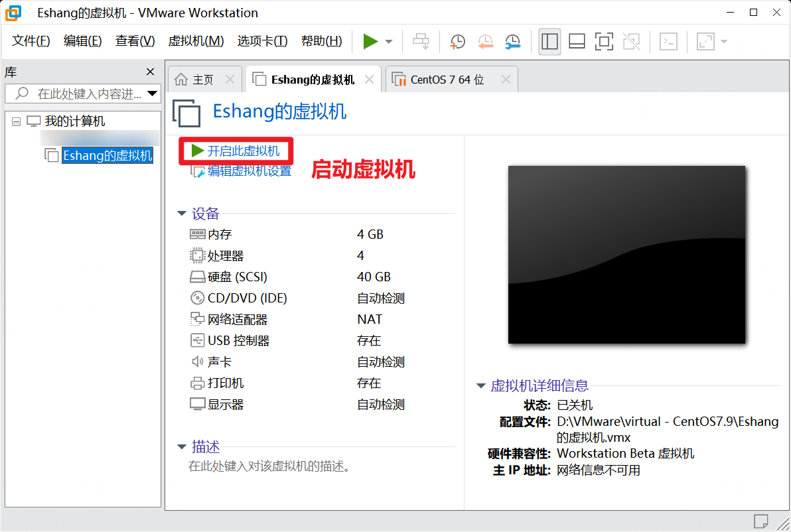The width and height of the screenshot is (791, 532).
Task: Click the NAT network adapter value
Action: (369, 319)
